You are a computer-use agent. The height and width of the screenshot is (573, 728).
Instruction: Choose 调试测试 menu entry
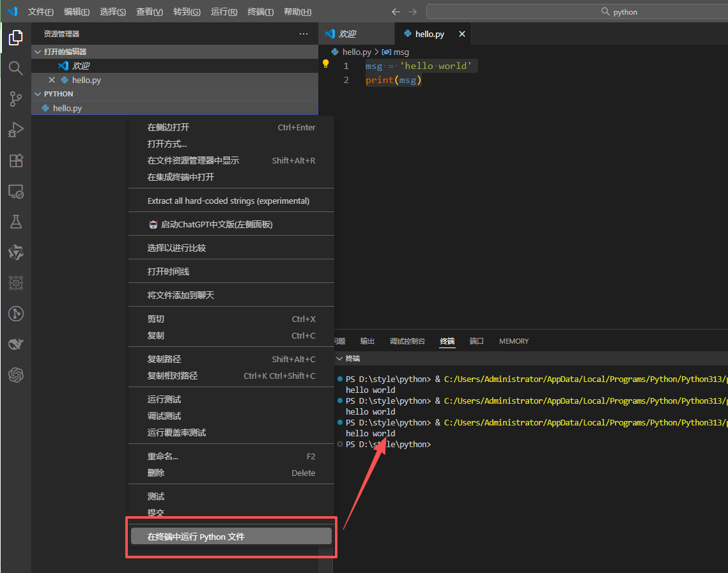pyautogui.click(x=231, y=416)
